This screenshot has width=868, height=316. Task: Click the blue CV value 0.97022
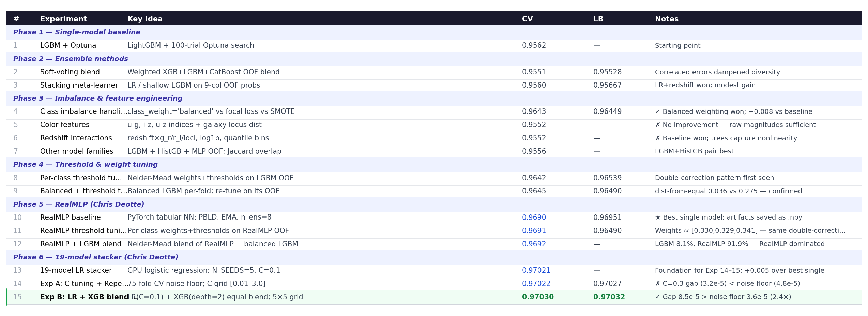(536, 284)
